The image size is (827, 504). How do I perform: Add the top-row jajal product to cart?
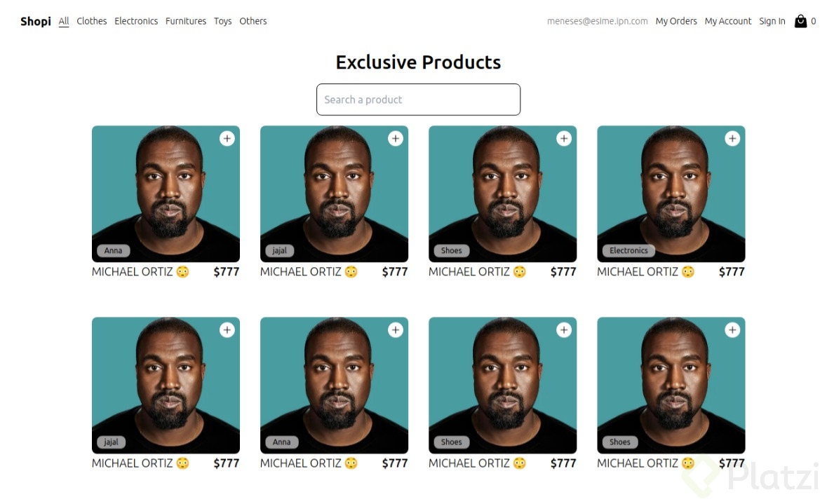click(396, 139)
